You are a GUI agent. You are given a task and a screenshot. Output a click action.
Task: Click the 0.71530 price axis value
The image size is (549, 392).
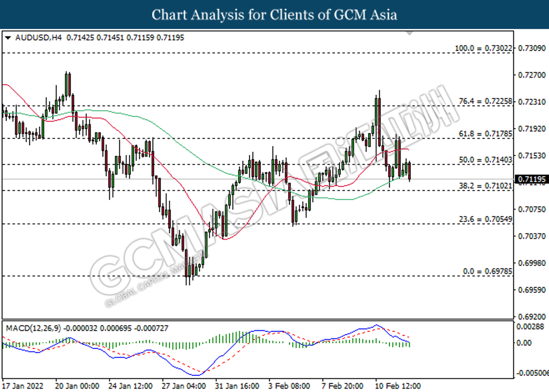pos(532,156)
